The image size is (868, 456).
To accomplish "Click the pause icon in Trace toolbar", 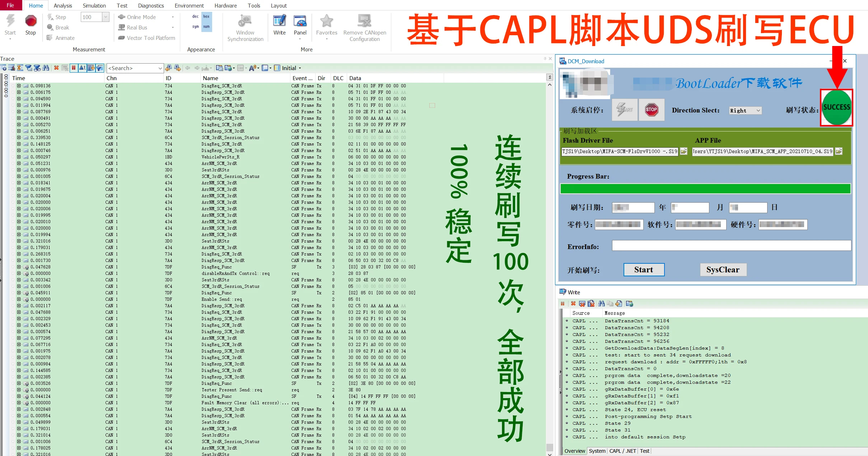I will [x=74, y=68].
